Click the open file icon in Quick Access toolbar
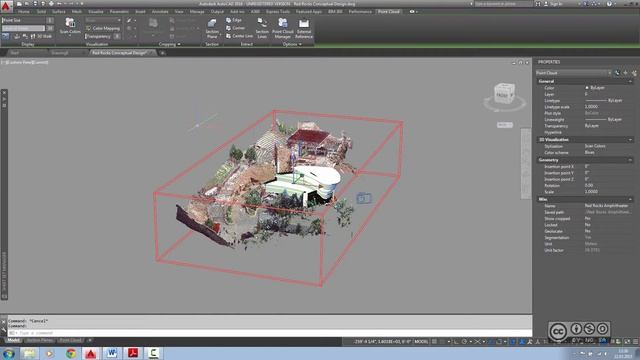The height and width of the screenshot is (360, 640). point(27,4)
